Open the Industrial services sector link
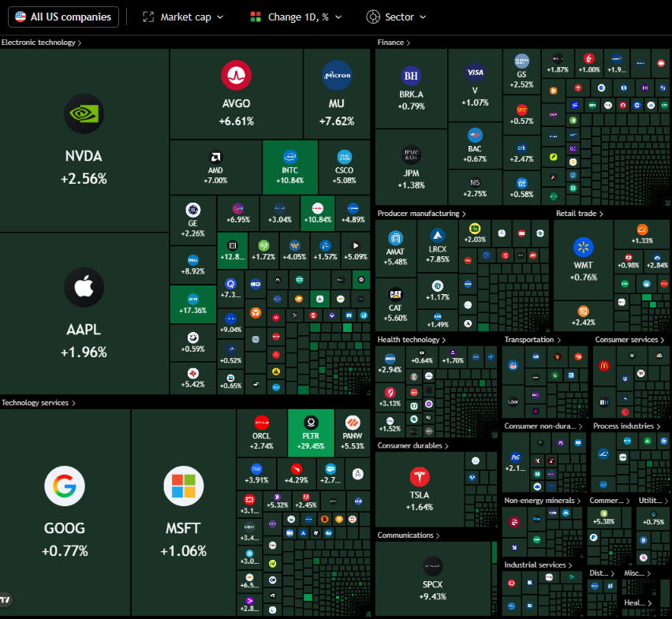The image size is (672, 619). [538, 565]
